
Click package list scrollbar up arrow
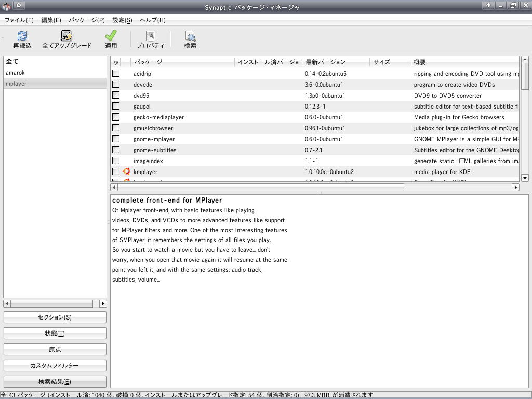pyautogui.click(x=525, y=60)
